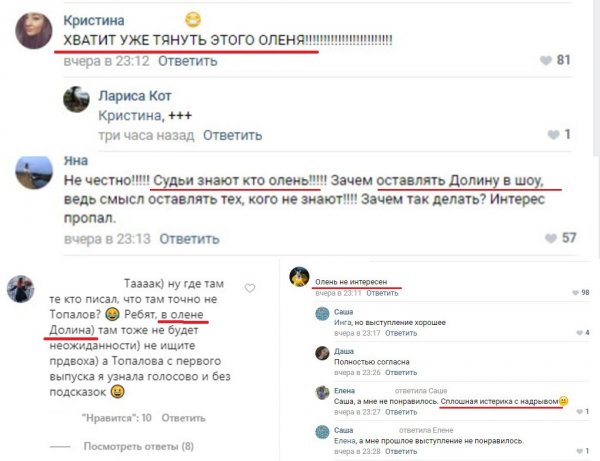Tap outline heart on Топалов comment
This screenshot has height=461, width=600.
(x=250, y=288)
